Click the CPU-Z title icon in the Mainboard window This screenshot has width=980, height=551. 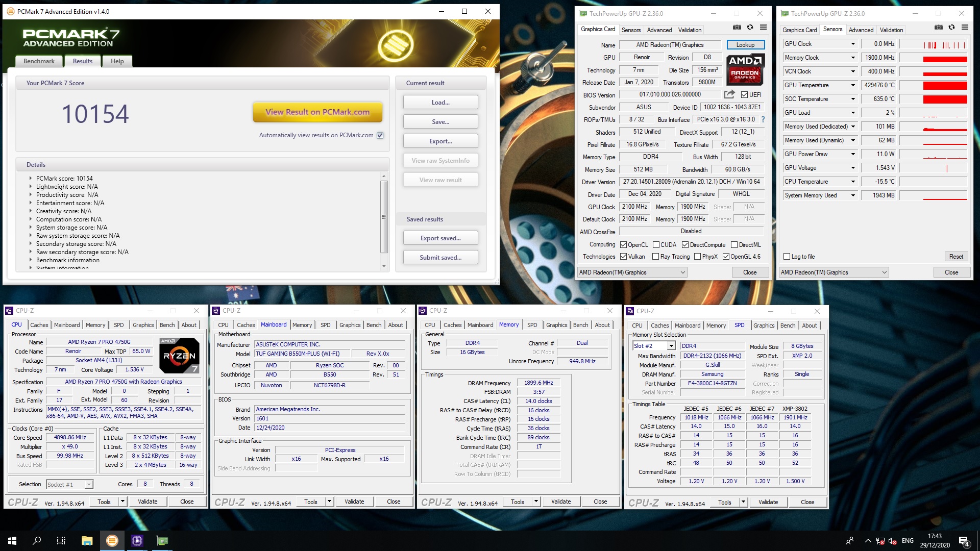coord(216,310)
